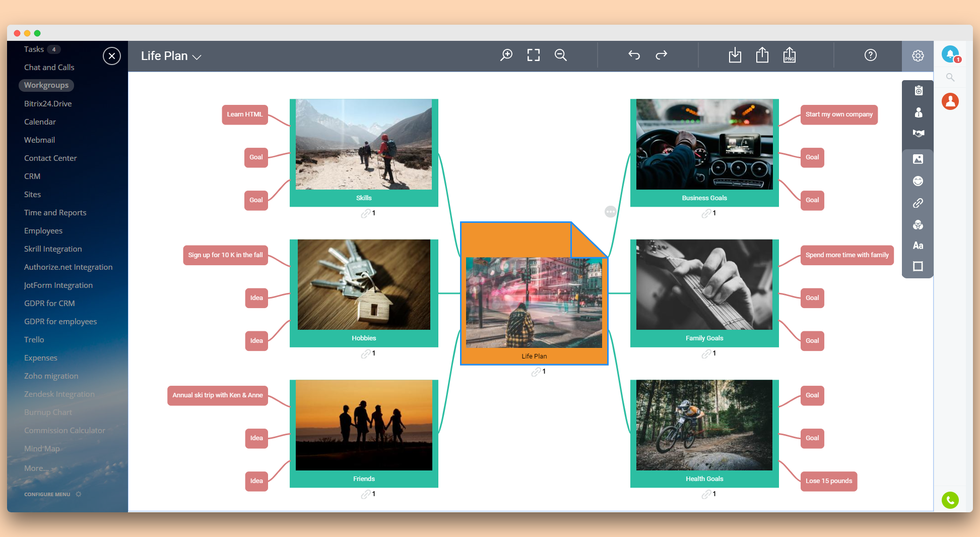Undo the last mind map change
980x537 pixels.
(x=634, y=55)
